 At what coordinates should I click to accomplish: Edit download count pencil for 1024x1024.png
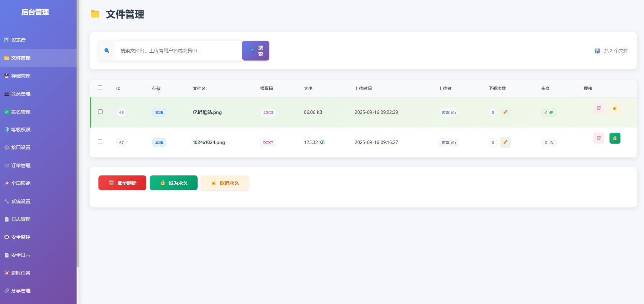pyautogui.click(x=505, y=142)
